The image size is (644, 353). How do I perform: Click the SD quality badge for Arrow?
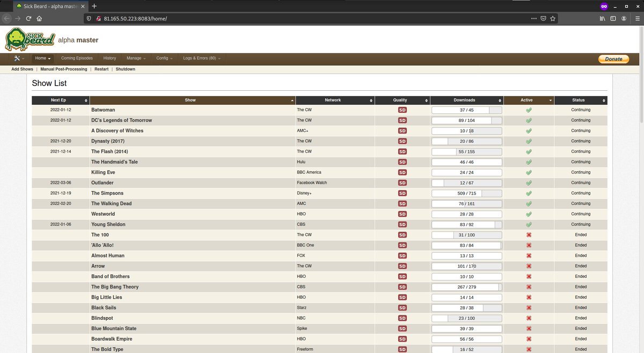click(402, 266)
